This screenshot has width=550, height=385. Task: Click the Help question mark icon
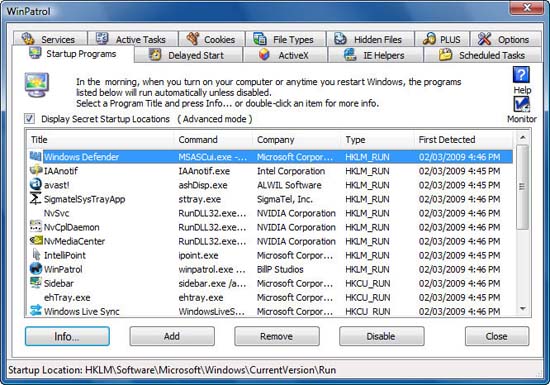pyautogui.click(x=521, y=75)
